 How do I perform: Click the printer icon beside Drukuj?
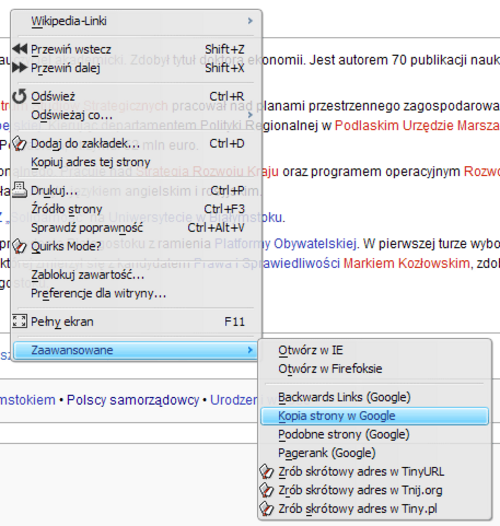pos(19,190)
